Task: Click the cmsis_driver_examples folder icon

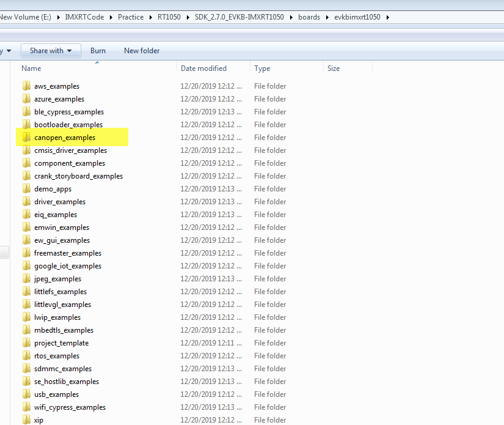Action: [x=27, y=150]
